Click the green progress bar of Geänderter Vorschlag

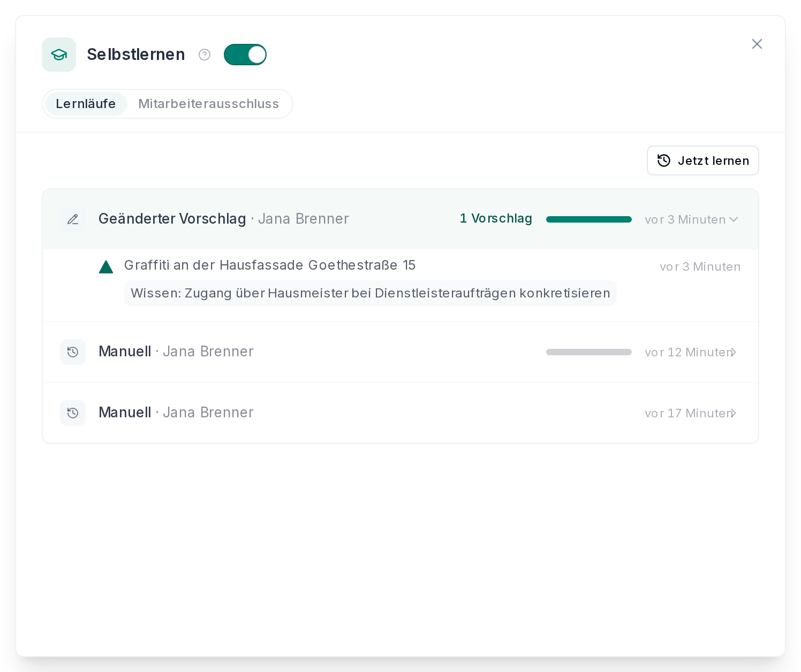click(x=589, y=219)
